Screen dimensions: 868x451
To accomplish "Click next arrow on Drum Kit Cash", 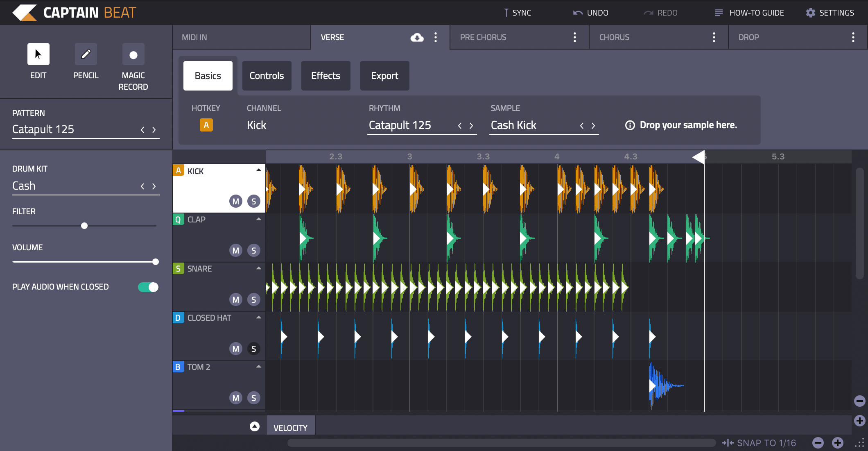I will (154, 186).
